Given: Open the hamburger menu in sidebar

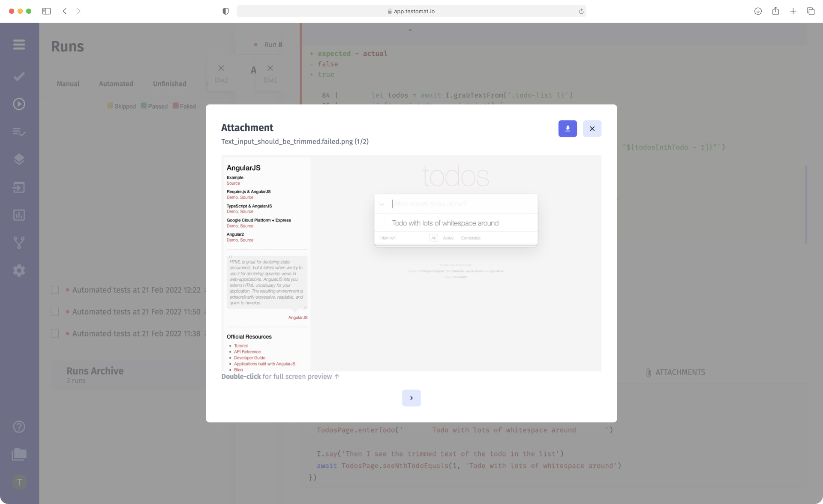Looking at the screenshot, I should (19, 45).
